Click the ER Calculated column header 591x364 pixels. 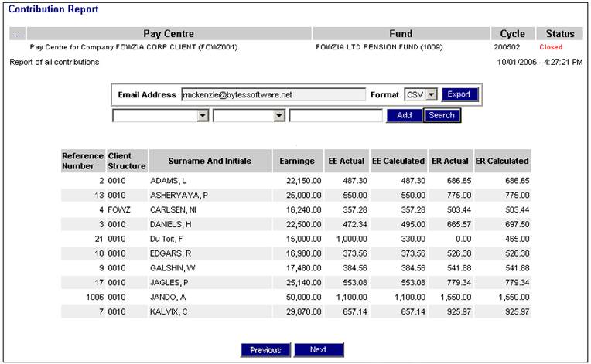click(502, 161)
